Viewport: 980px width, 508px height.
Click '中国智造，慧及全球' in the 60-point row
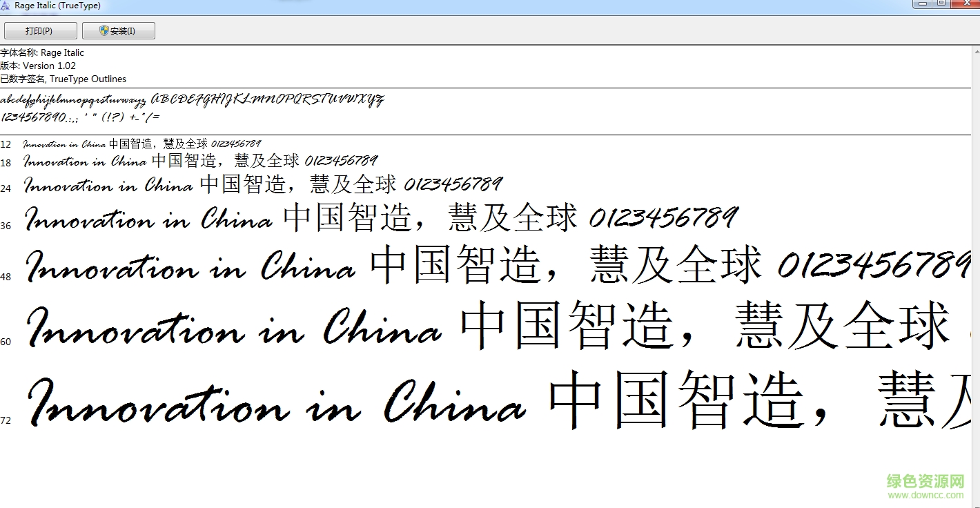(705, 325)
